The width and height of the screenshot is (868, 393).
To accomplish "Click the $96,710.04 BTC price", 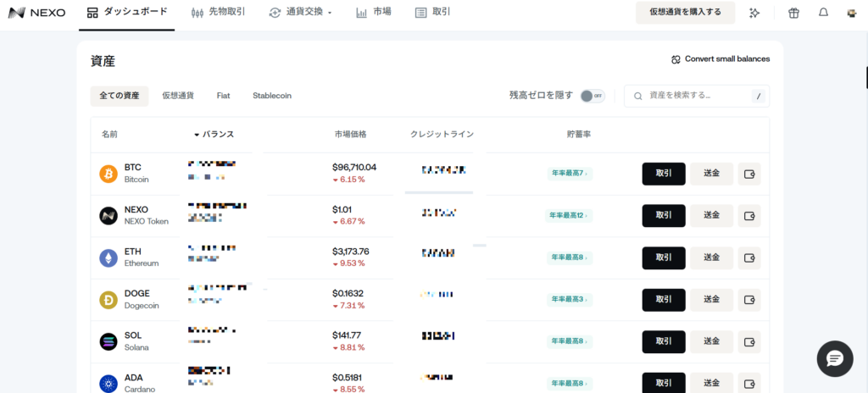I will 354,167.
